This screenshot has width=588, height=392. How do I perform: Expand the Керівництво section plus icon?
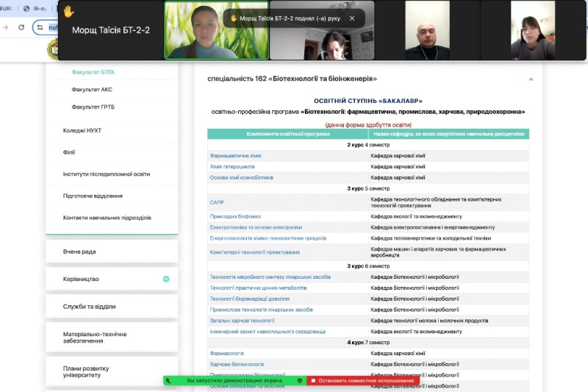pyautogui.click(x=166, y=279)
